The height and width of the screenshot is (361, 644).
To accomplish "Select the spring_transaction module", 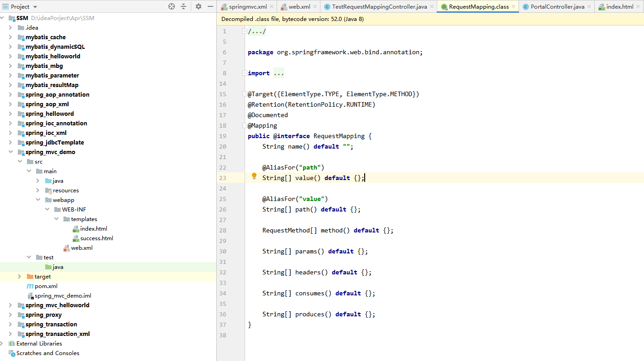I will click(x=52, y=325).
